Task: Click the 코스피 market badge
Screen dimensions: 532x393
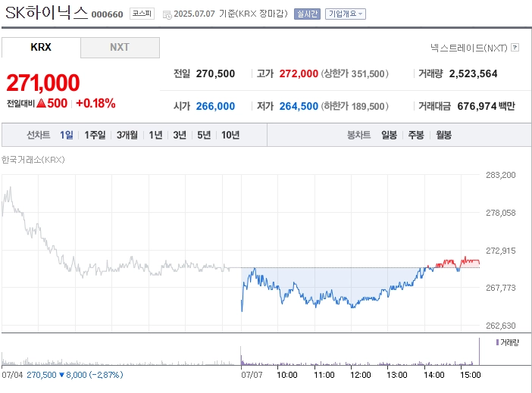Action: pos(142,14)
